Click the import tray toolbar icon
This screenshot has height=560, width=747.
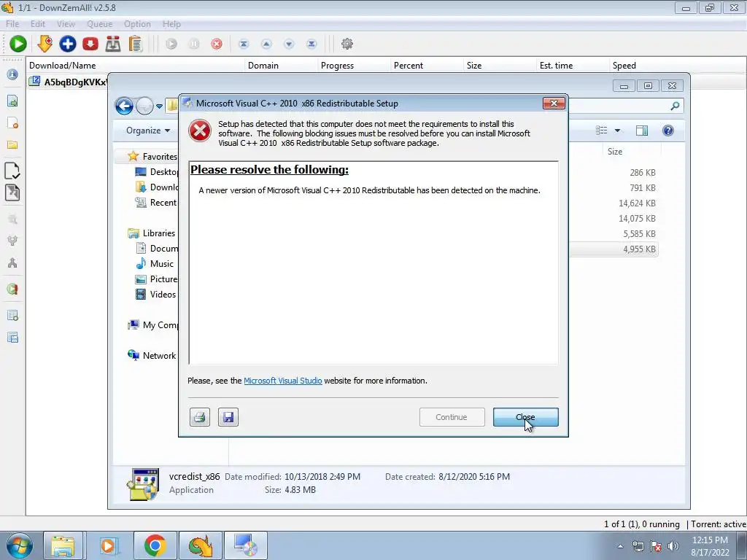pyautogui.click(x=113, y=44)
